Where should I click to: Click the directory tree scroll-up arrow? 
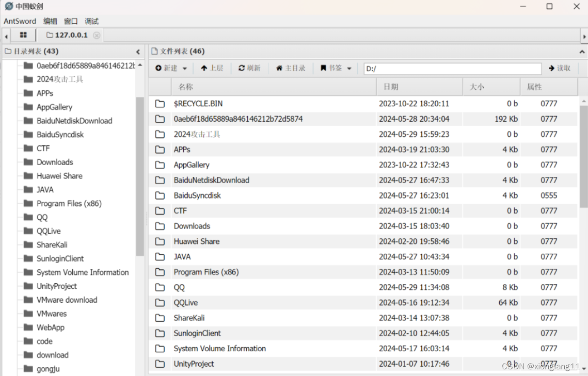(140, 65)
